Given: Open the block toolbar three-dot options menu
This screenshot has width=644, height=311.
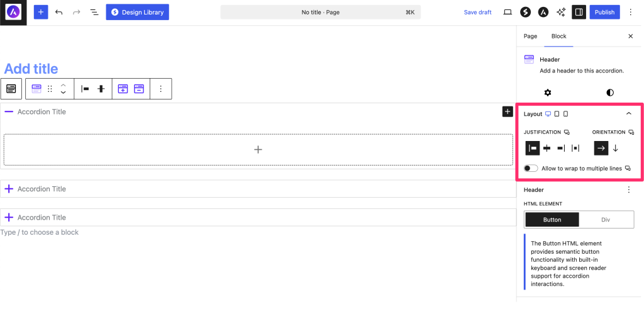Looking at the screenshot, I should [x=161, y=89].
